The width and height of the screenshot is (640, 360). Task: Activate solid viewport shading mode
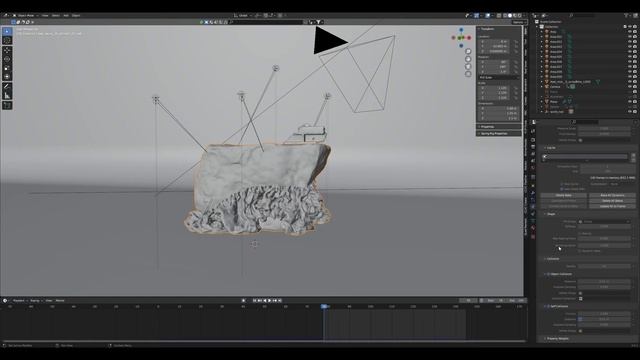(x=509, y=16)
